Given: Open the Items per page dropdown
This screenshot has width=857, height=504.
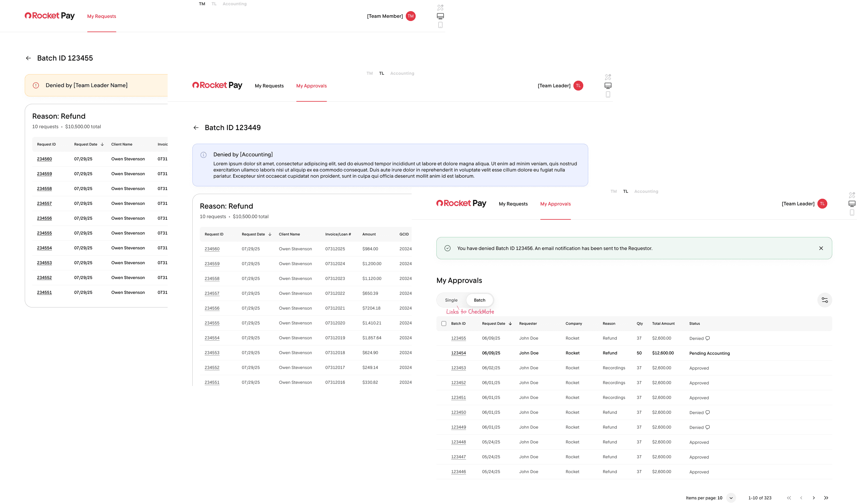Looking at the screenshot, I should [x=731, y=498].
